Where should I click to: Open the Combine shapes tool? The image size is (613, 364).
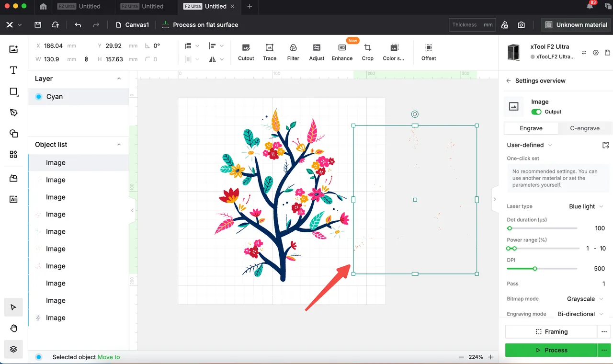click(13, 134)
